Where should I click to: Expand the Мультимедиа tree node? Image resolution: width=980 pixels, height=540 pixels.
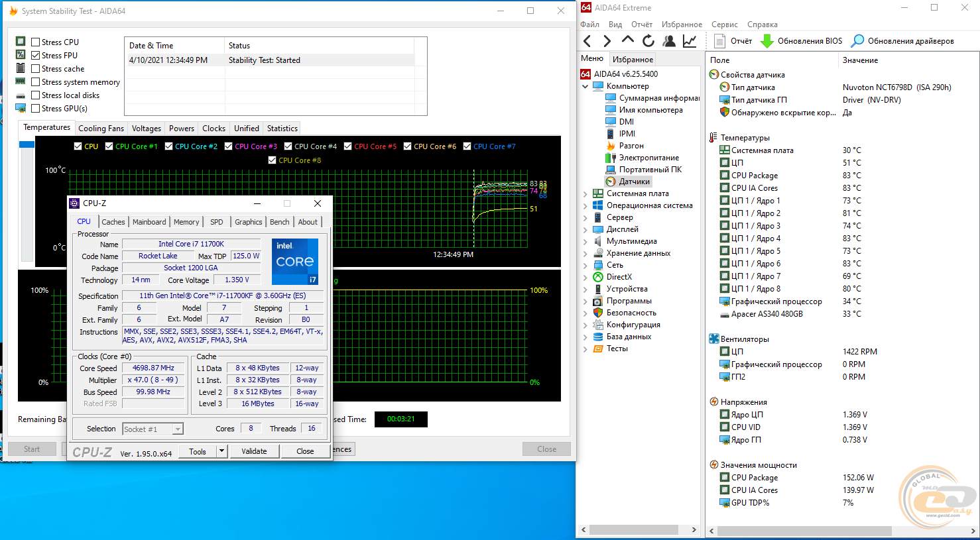click(585, 242)
